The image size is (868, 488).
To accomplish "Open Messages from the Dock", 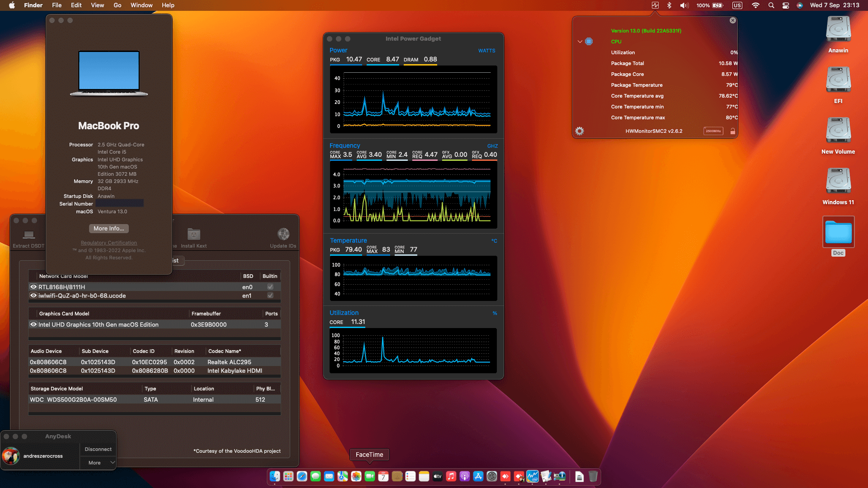I will (316, 476).
